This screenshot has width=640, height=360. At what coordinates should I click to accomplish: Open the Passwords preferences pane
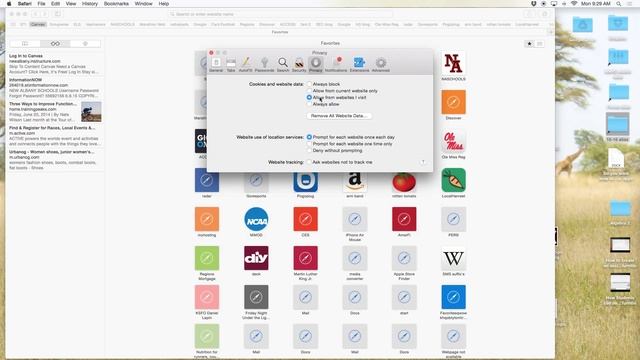pos(264,64)
